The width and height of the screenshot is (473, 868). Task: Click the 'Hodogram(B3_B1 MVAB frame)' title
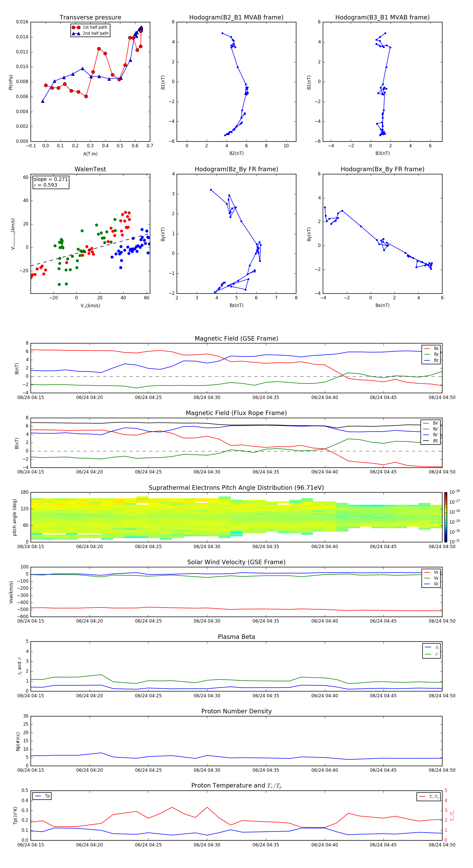point(382,18)
